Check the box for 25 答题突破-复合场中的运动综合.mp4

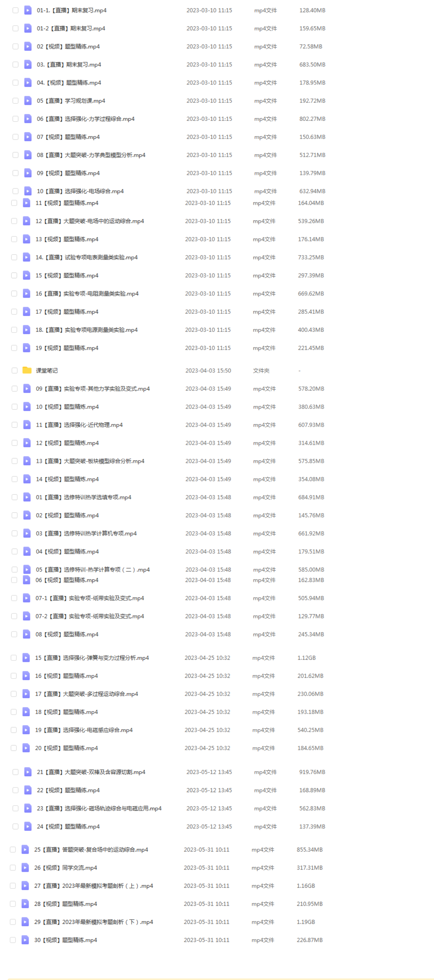13,849
